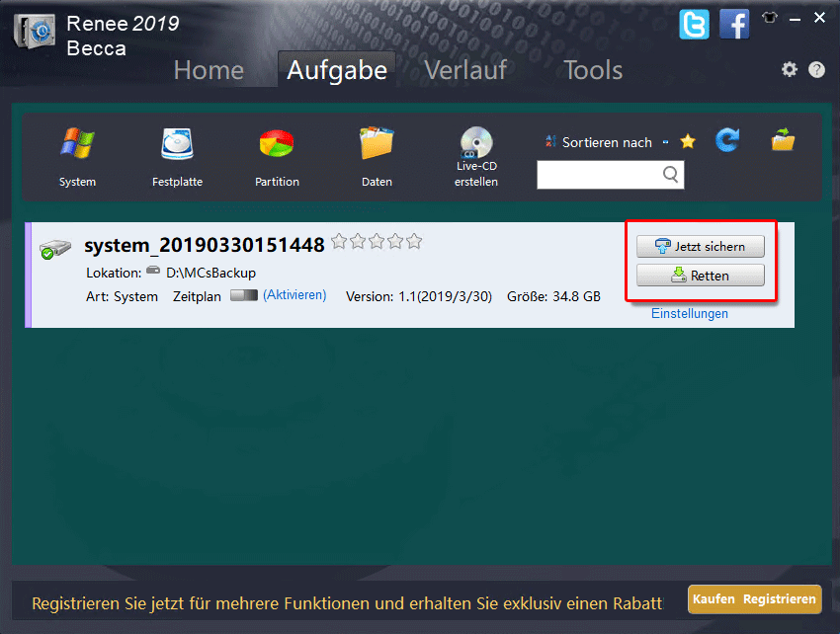This screenshot has width=840, height=634.
Task: Switch to the Aufgabe tab
Action: click(337, 70)
